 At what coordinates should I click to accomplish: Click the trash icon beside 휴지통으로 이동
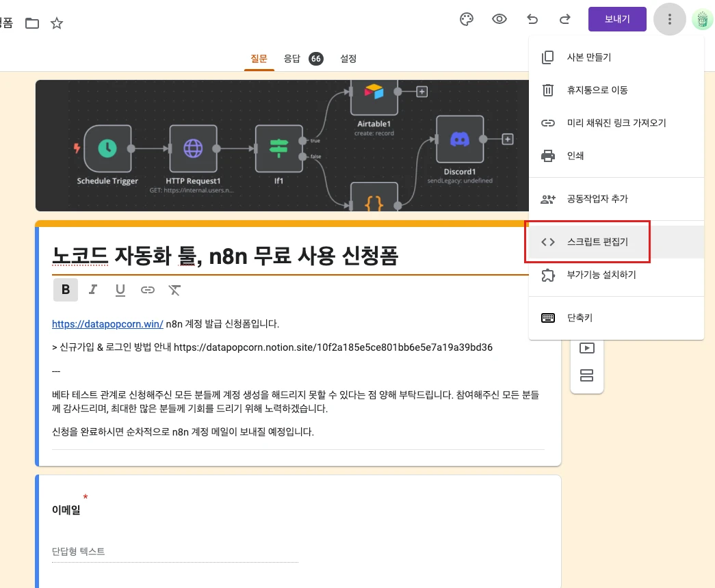click(x=547, y=90)
